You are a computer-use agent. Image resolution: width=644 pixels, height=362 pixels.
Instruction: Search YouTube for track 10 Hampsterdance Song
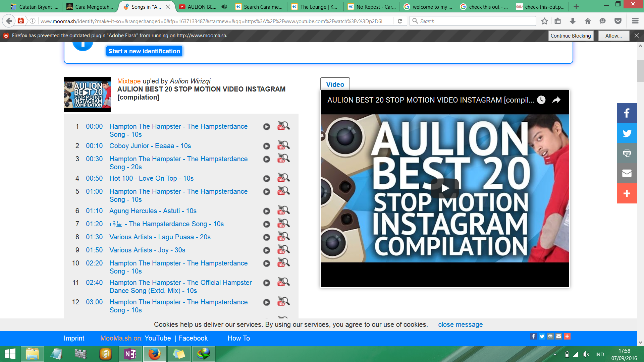tap(283, 262)
